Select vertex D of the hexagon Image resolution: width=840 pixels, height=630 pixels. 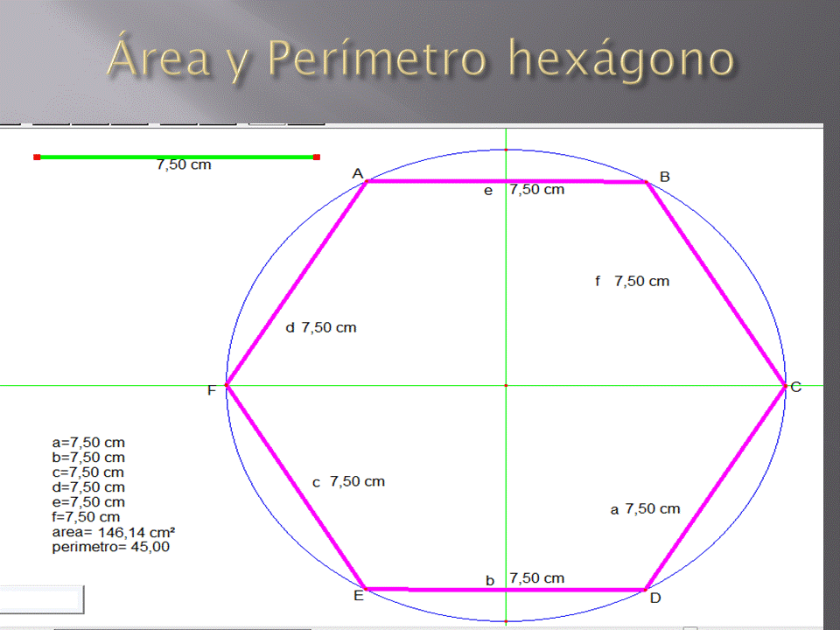click(x=646, y=591)
